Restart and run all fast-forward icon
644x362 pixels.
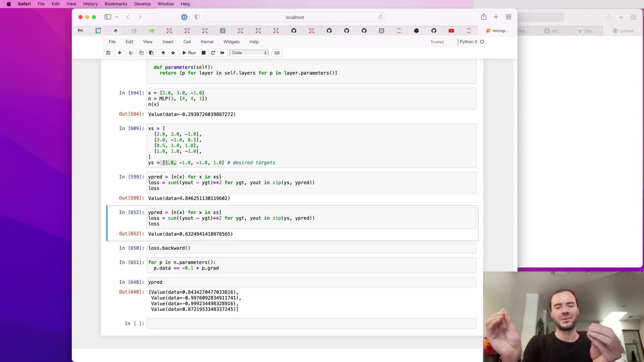pos(222,53)
